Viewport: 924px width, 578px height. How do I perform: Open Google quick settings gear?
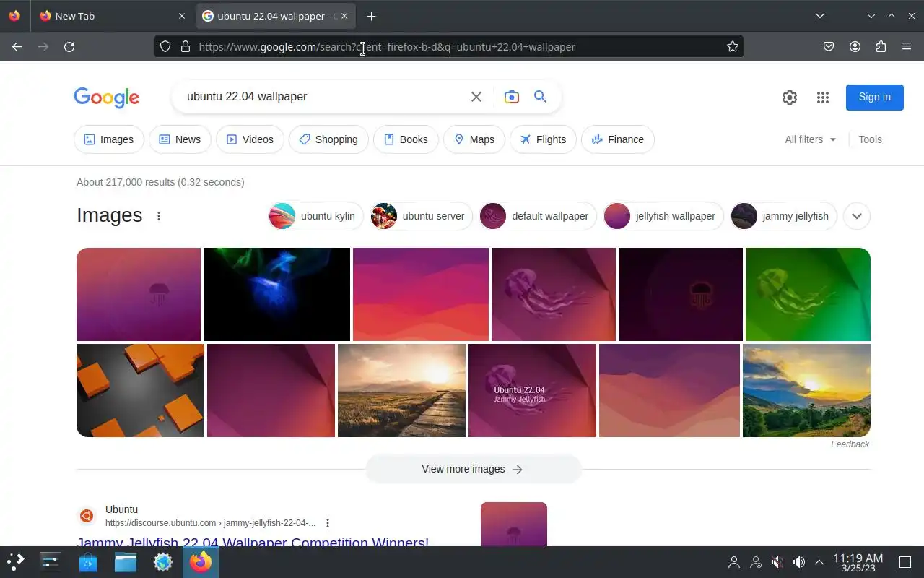[x=790, y=98]
